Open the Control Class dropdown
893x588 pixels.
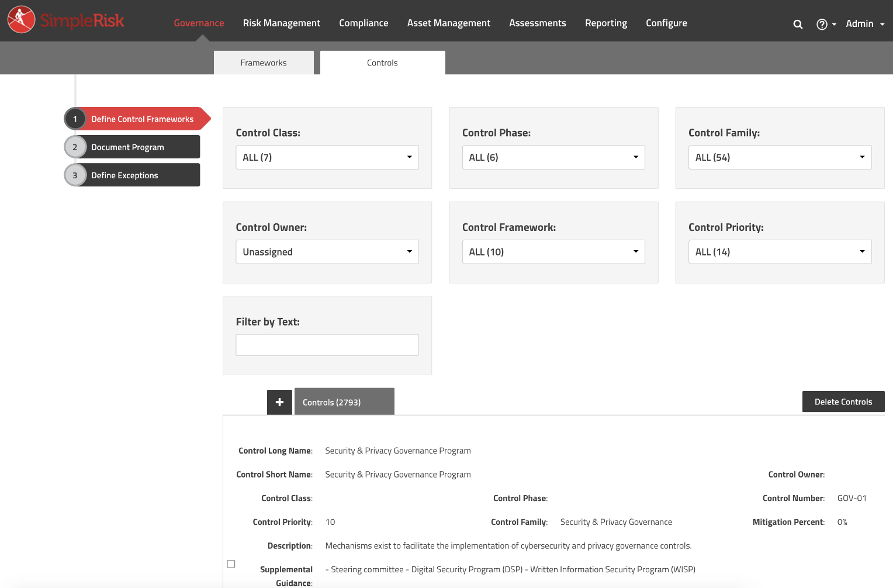pyautogui.click(x=327, y=157)
